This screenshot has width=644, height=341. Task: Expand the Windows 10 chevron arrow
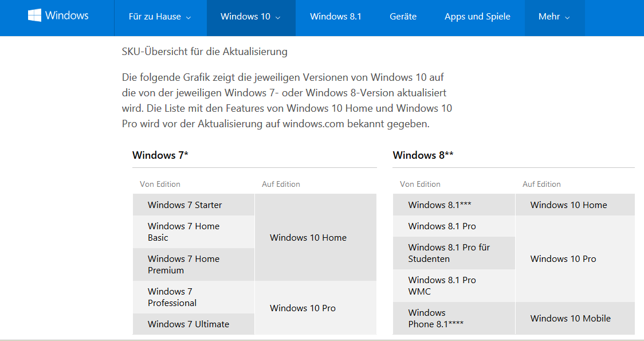(278, 18)
